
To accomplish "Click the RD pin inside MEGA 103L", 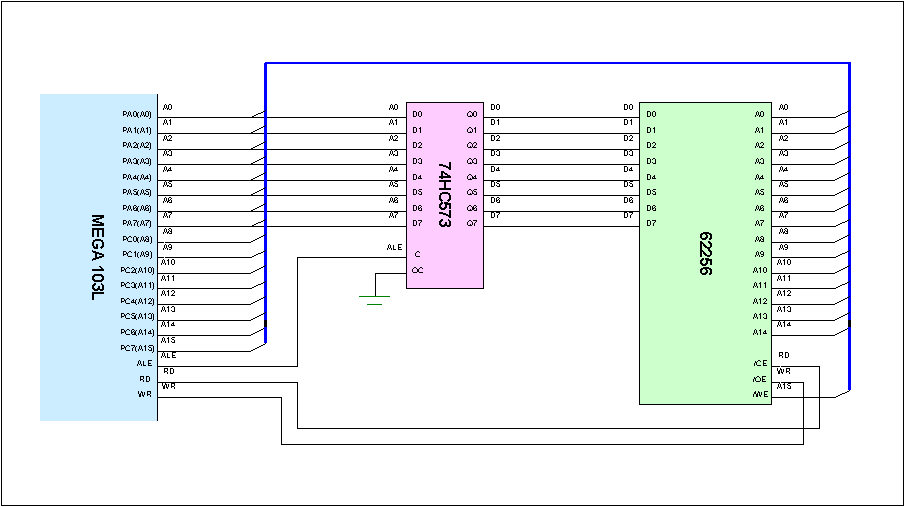I will (146, 379).
